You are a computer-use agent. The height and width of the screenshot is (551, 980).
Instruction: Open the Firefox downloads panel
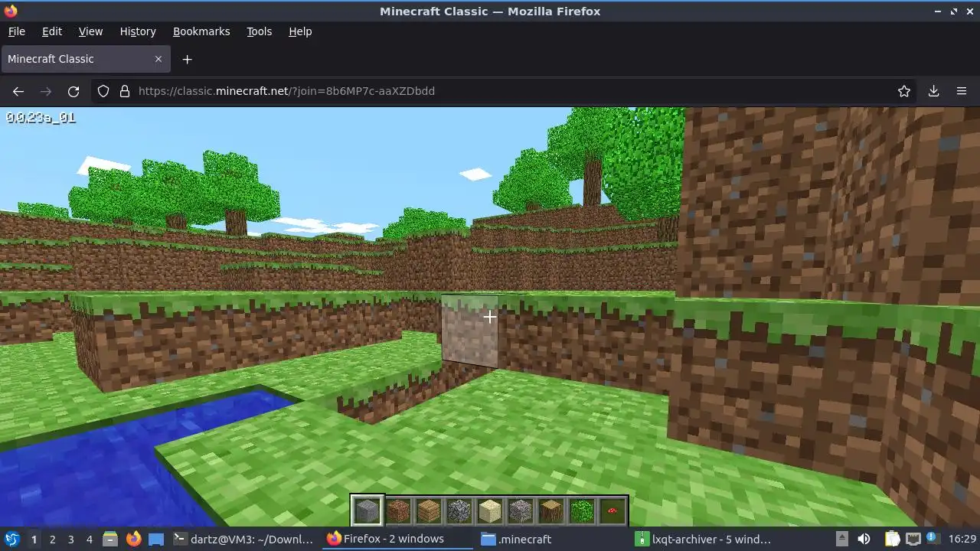click(933, 91)
